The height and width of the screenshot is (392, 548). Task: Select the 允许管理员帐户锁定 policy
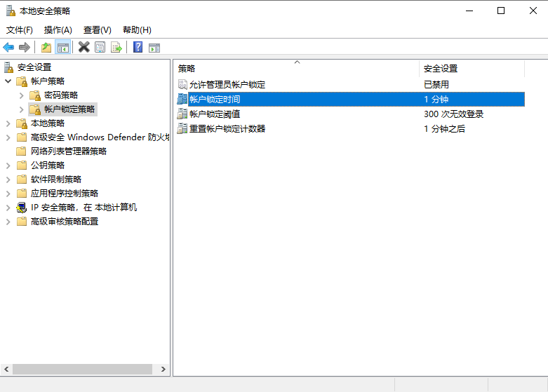[x=227, y=85]
